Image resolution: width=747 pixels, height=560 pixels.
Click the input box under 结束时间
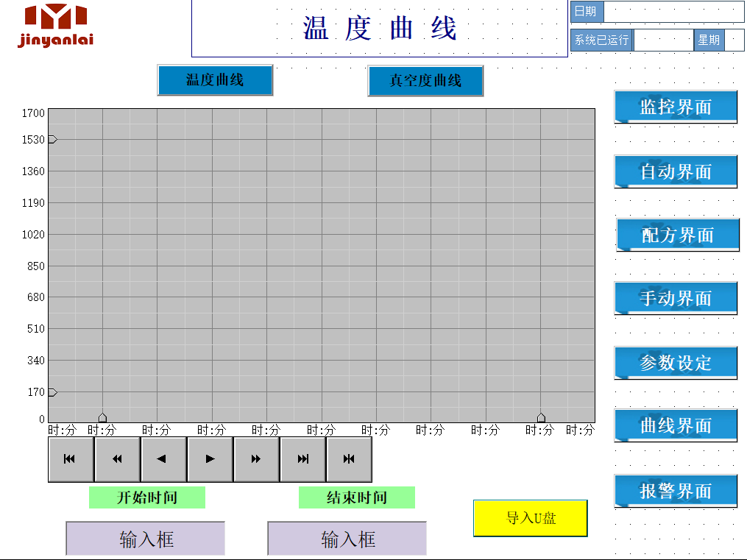pos(347,539)
